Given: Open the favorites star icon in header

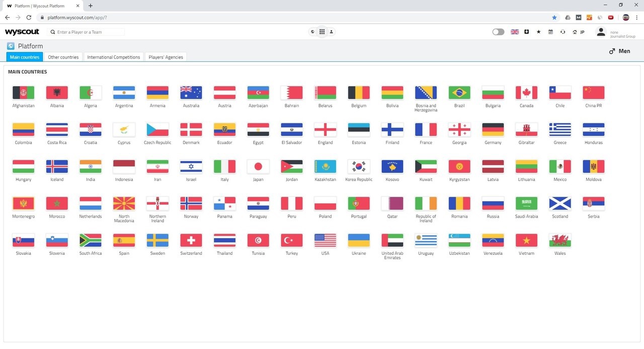Looking at the screenshot, I should coord(539,32).
